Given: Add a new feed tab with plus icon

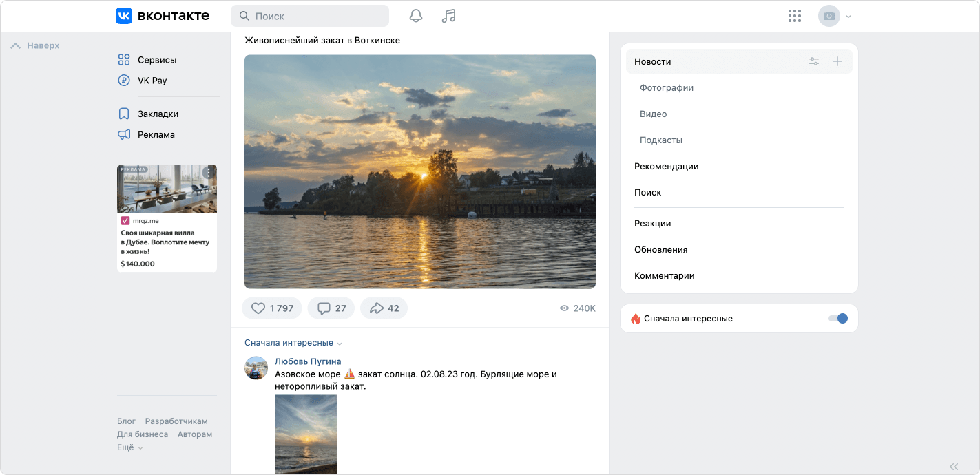Looking at the screenshot, I should pos(837,62).
